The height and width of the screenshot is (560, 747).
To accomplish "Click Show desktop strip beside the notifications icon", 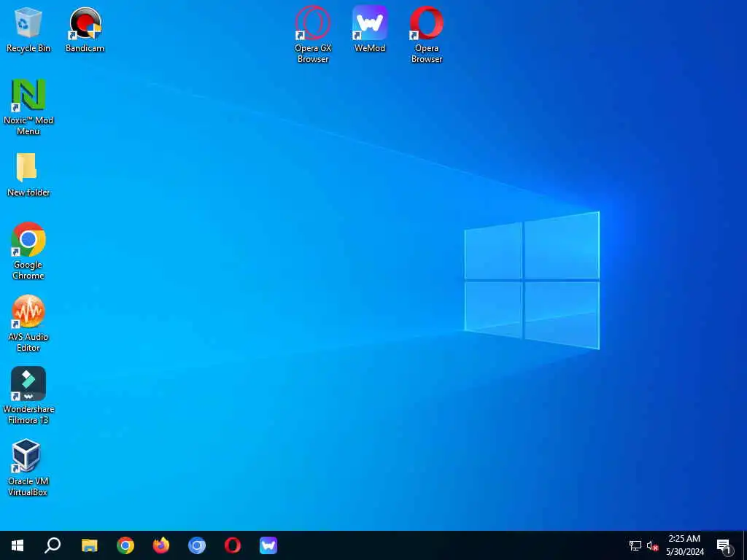I will (745, 545).
